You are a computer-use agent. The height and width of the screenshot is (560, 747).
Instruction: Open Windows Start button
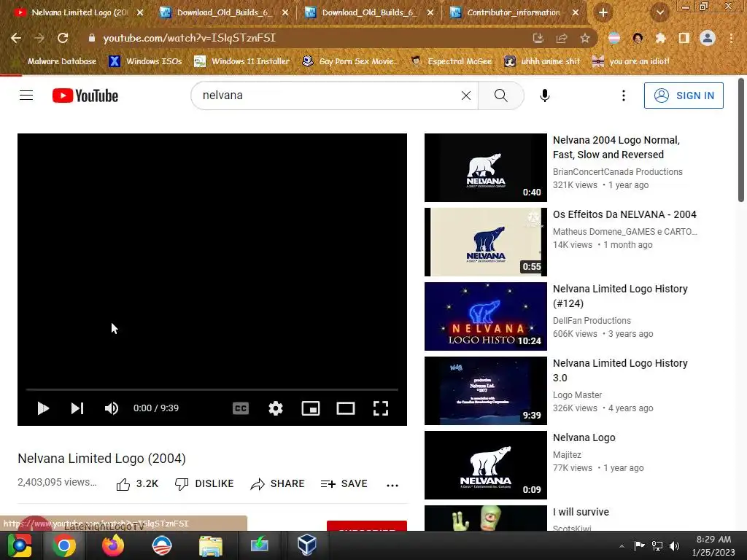point(20,545)
